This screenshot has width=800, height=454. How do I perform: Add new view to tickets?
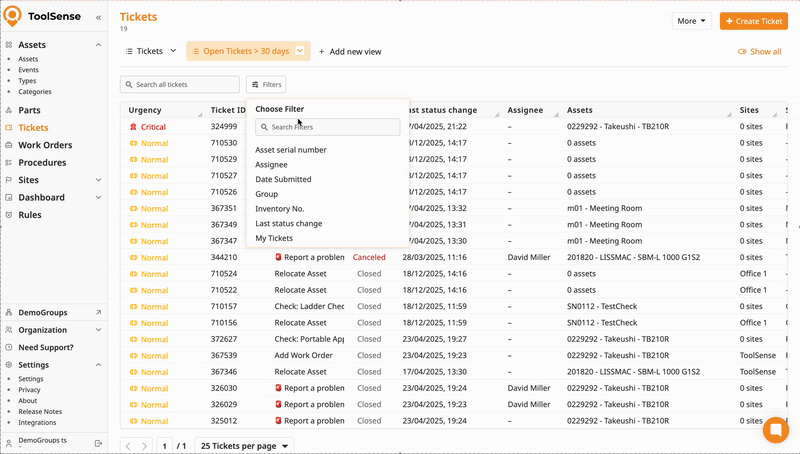[349, 52]
